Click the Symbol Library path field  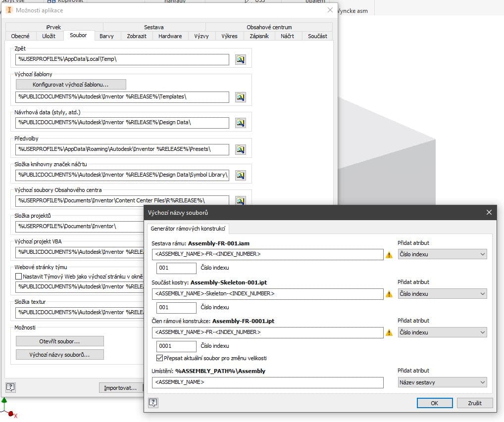coord(122,175)
